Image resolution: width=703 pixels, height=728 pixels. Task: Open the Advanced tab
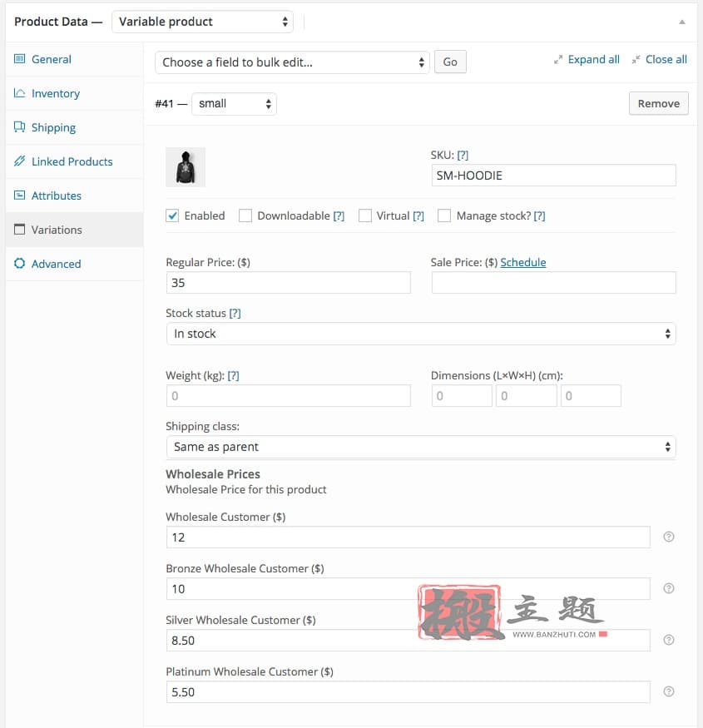click(x=74, y=264)
